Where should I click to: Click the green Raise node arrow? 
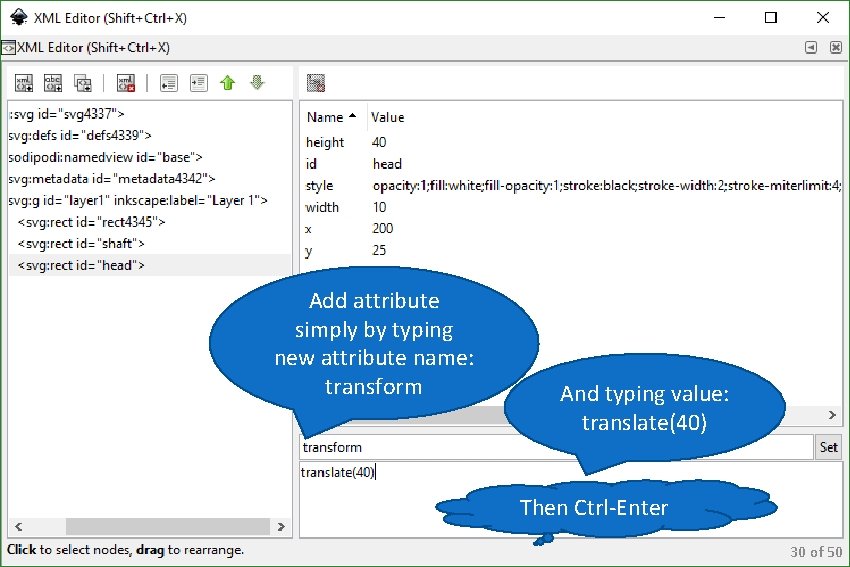click(x=228, y=83)
